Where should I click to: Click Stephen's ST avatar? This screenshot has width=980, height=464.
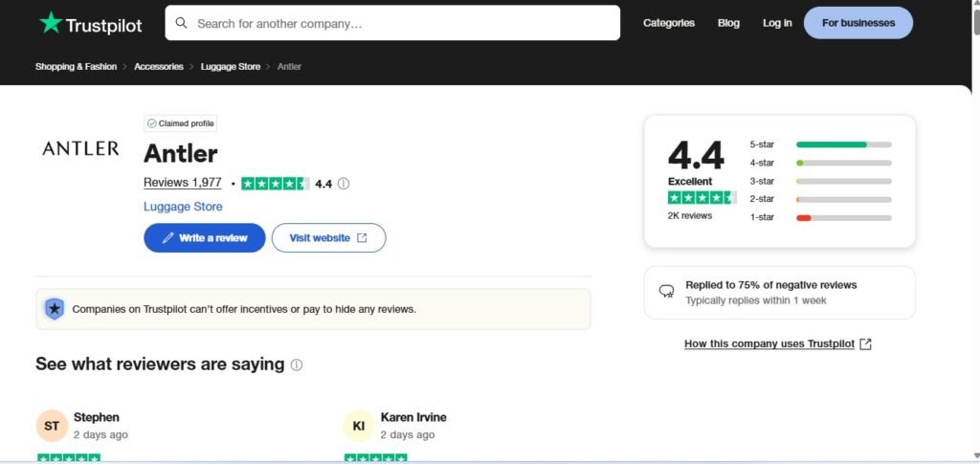(x=52, y=426)
